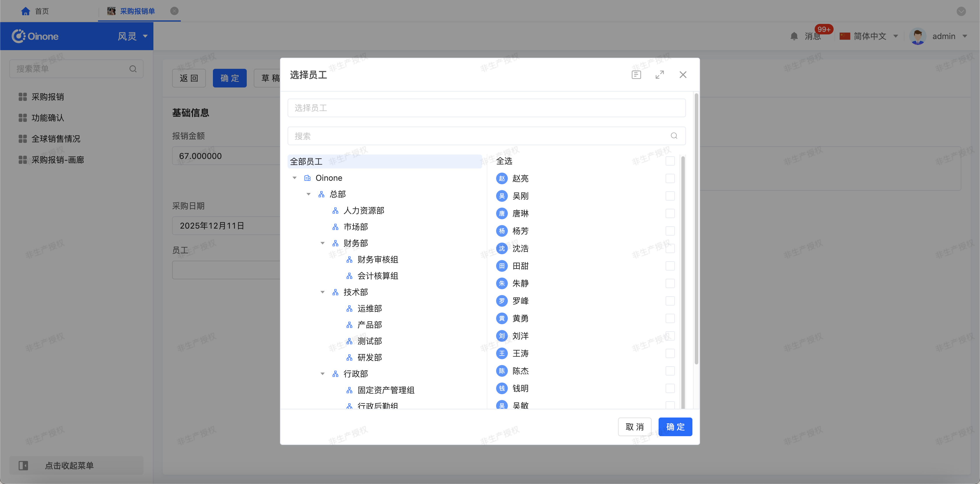Click the Oinone company tree icon

(x=307, y=178)
